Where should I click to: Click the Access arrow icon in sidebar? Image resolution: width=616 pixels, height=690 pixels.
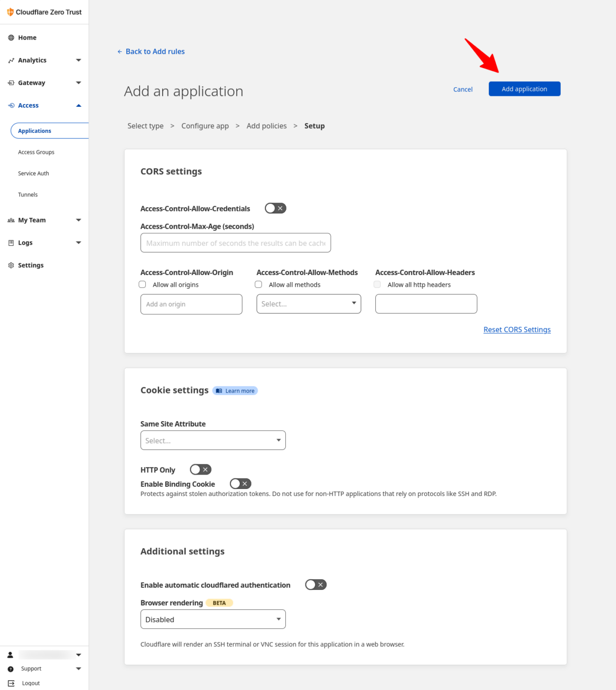click(78, 105)
